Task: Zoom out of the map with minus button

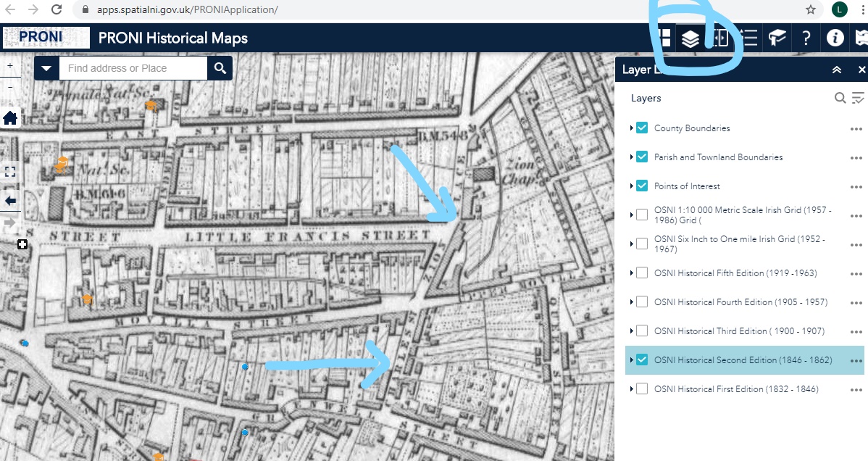Action: [x=10, y=87]
